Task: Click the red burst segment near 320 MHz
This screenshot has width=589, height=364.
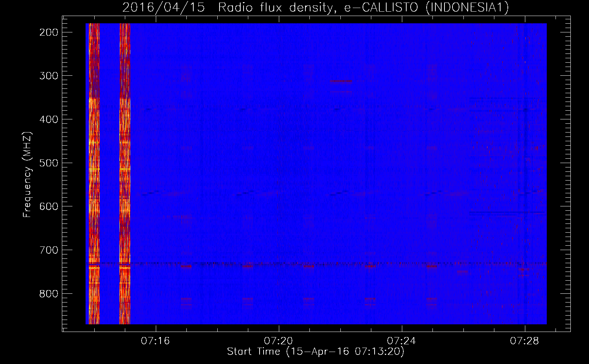Action: point(341,81)
